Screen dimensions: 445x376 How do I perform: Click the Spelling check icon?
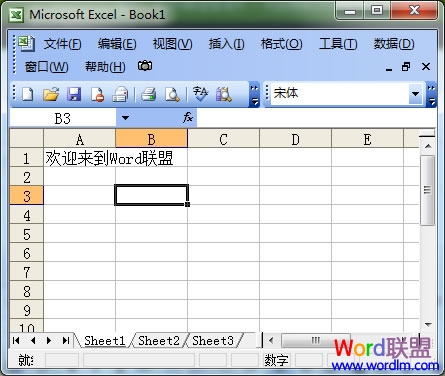click(x=200, y=94)
